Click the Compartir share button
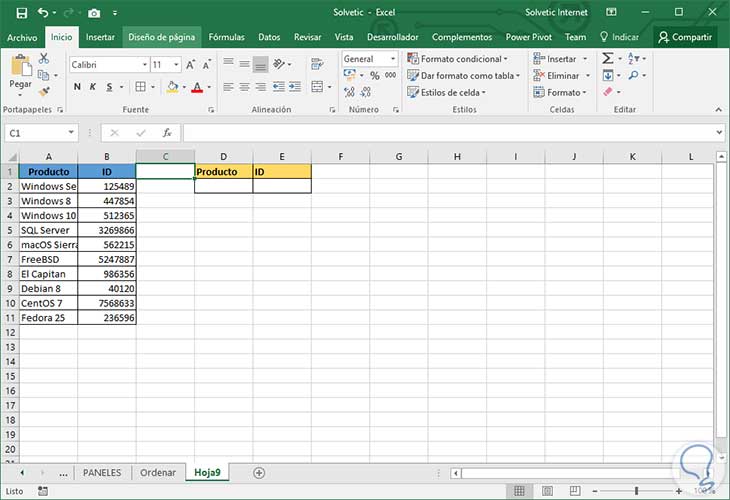 (x=685, y=37)
